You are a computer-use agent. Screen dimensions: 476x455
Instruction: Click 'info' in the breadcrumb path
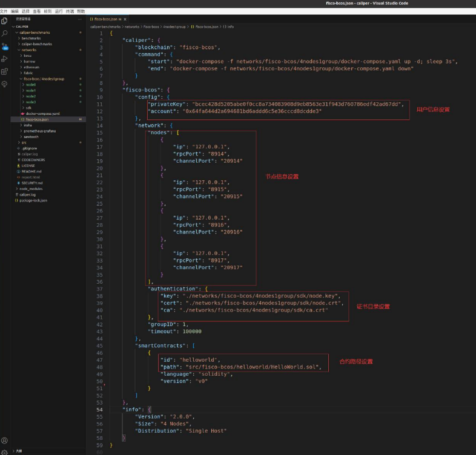coord(230,27)
